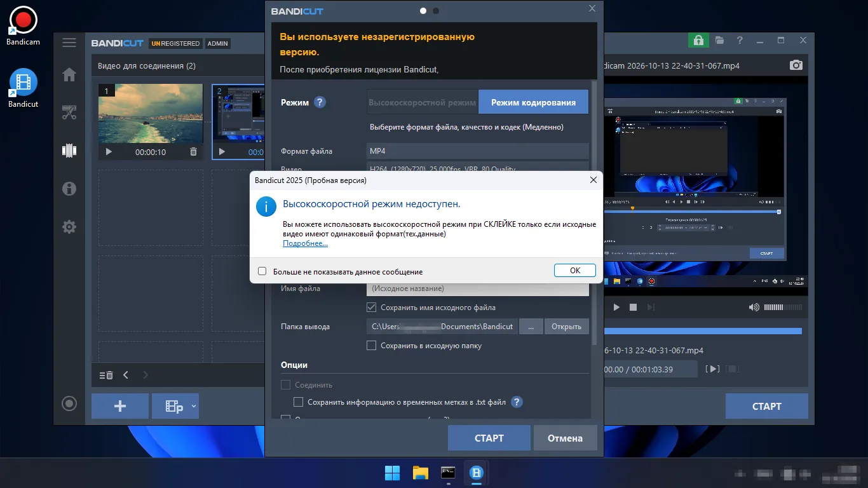Open the 'Формат файла' MP4 field
Image resolution: width=868 pixels, height=488 pixels.
(478, 151)
